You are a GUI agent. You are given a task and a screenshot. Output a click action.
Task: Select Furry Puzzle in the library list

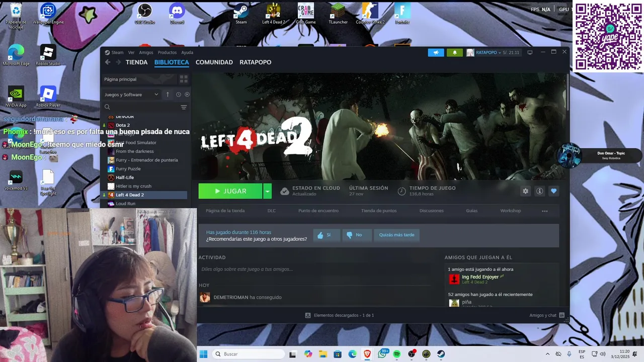click(128, 169)
